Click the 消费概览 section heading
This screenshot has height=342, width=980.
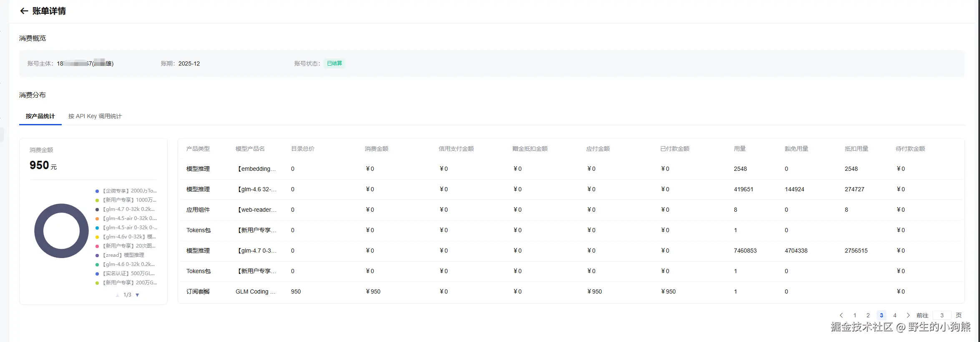coord(33,38)
